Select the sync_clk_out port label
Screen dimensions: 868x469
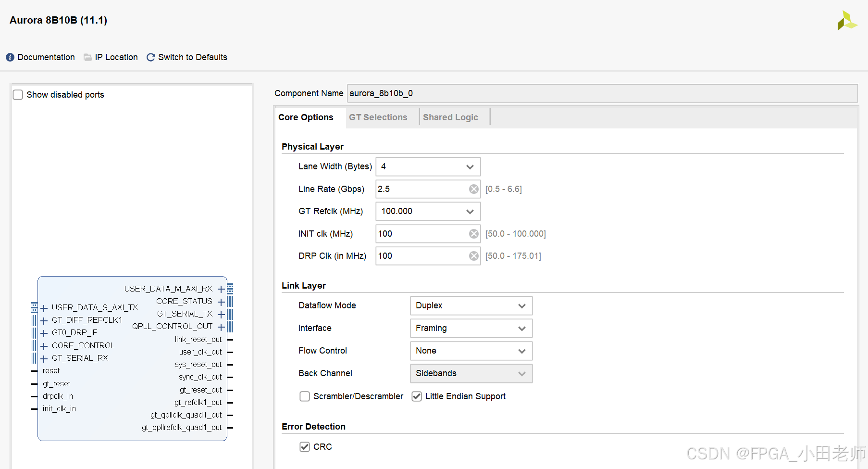tap(200, 377)
